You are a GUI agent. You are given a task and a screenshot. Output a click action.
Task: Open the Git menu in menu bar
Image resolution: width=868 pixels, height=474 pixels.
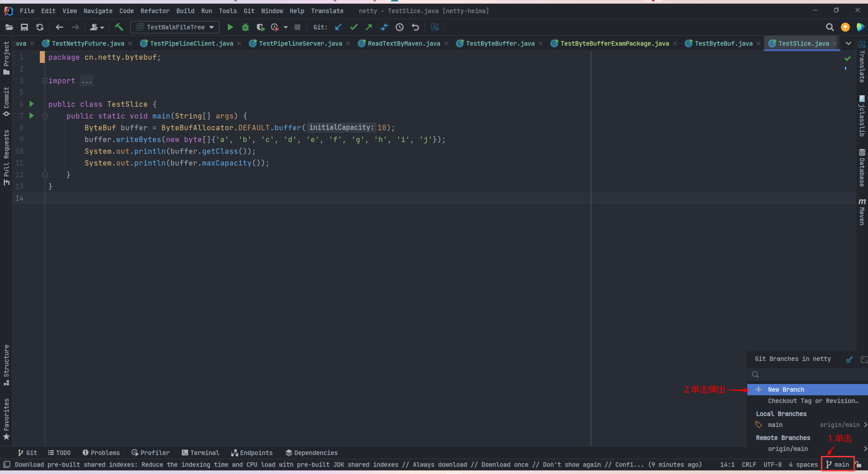pos(249,11)
